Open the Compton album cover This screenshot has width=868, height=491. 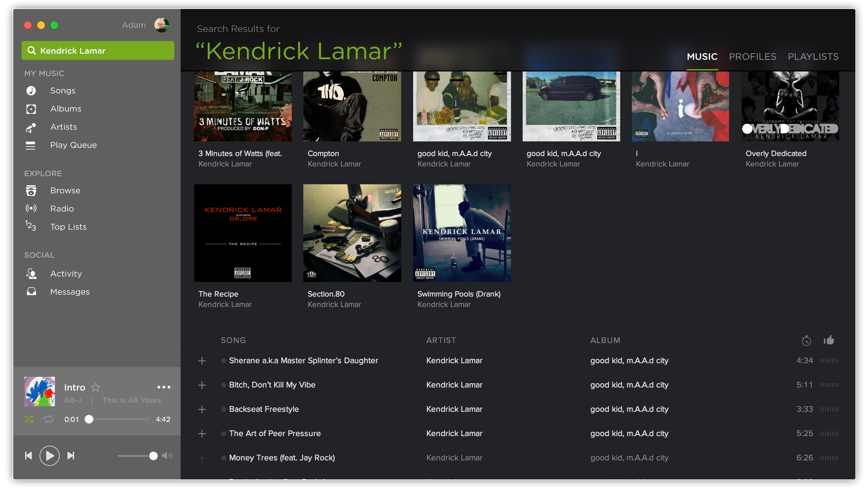coord(352,106)
